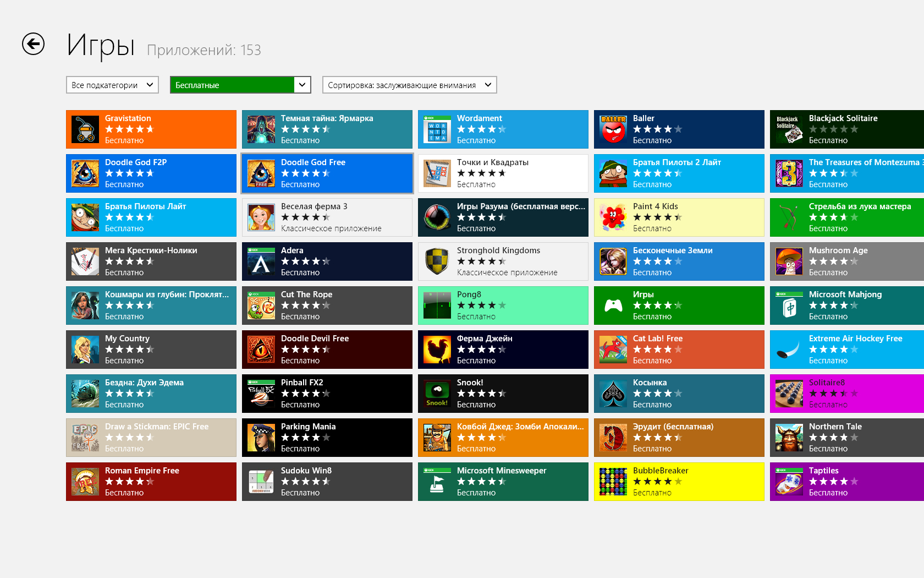Open the Adera app icon
The image size is (924, 578).
point(261,261)
